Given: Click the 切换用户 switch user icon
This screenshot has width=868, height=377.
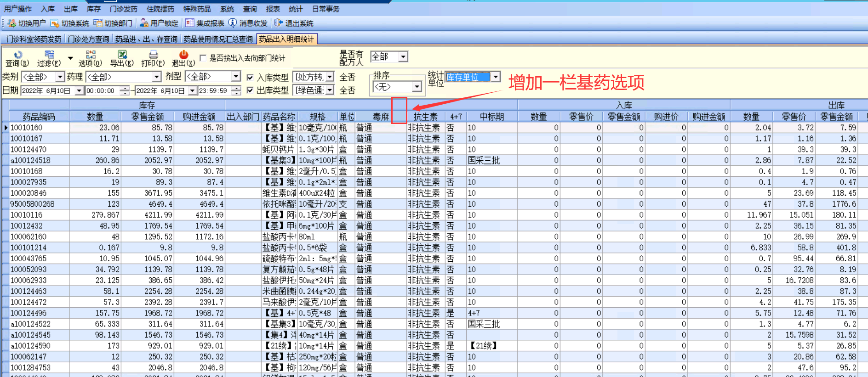Looking at the screenshot, I should [x=11, y=23].
